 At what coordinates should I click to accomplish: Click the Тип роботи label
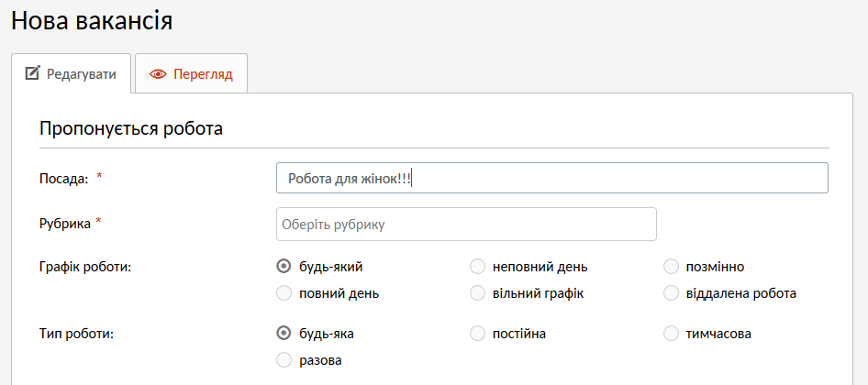[76, 334]
